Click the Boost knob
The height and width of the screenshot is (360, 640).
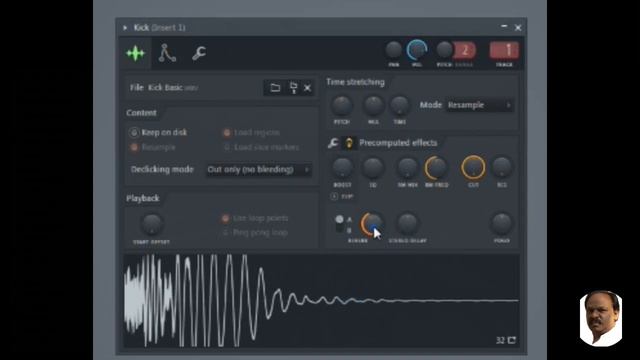[x=342, y=167]
